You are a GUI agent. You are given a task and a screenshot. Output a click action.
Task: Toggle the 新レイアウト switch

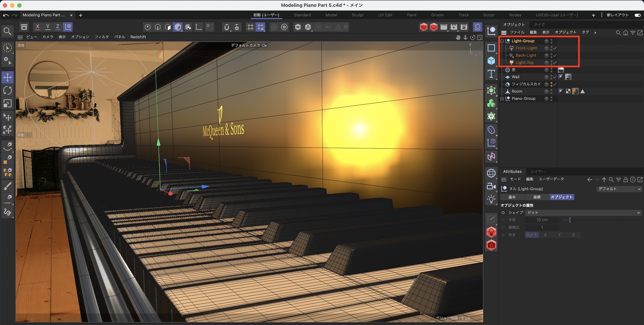tap(637, 15)
